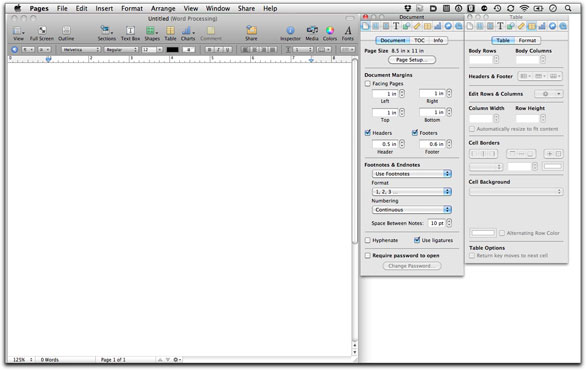Open the Charts toolbar menu
This screenshot has height=370, width=586.
tap(188, 33)
